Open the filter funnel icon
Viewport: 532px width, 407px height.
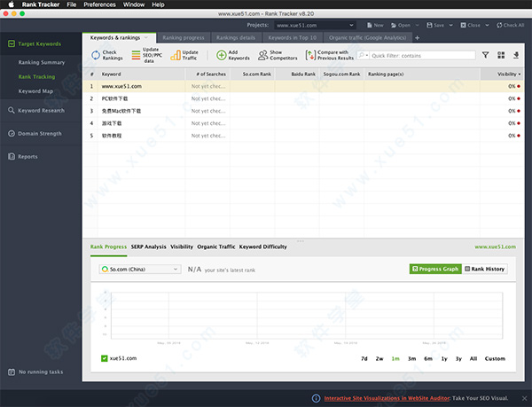pos(486,55)
